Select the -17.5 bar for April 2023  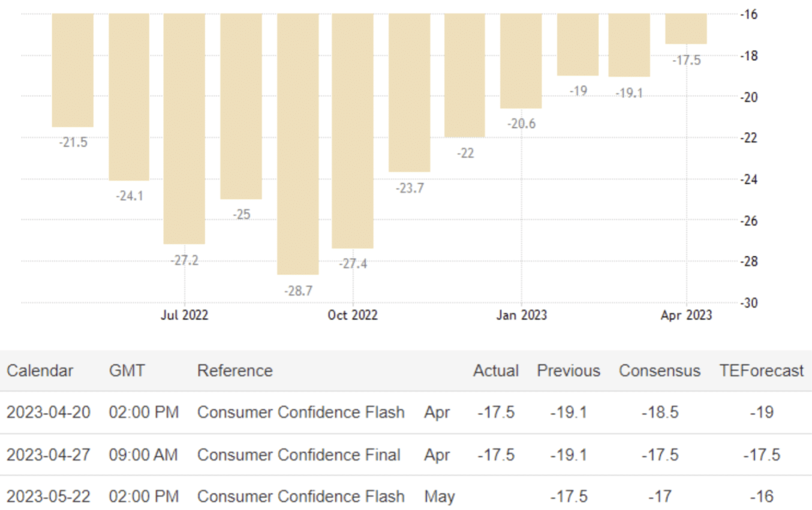click(685, 29)
